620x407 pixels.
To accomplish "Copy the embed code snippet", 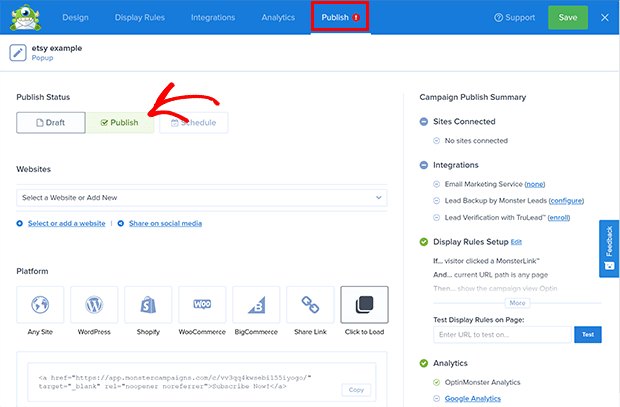I will (356, 390).
